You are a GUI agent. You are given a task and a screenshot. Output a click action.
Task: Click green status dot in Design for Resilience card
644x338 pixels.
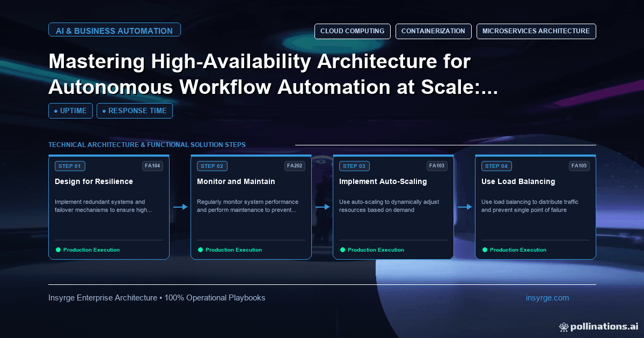[58, 250]
